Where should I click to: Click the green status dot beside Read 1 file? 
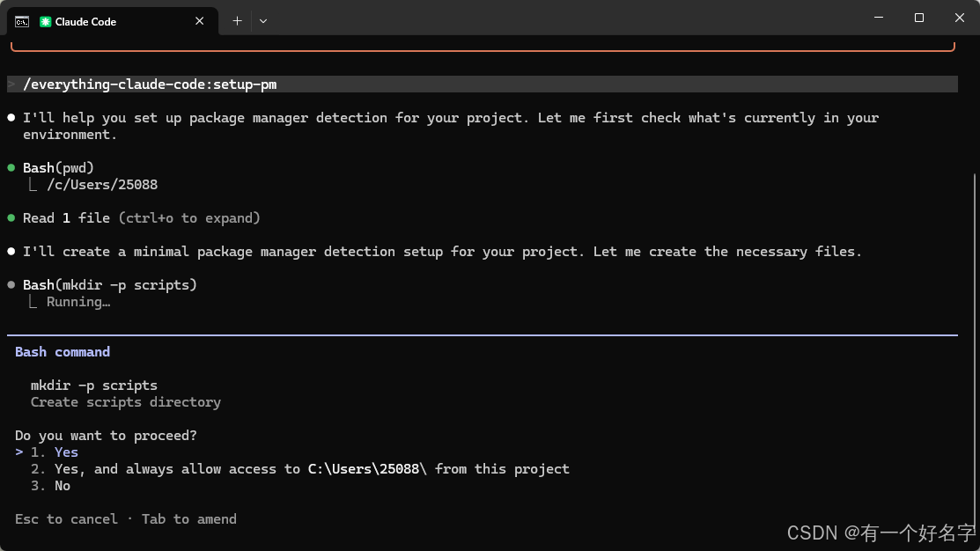(x=11, y=218)
